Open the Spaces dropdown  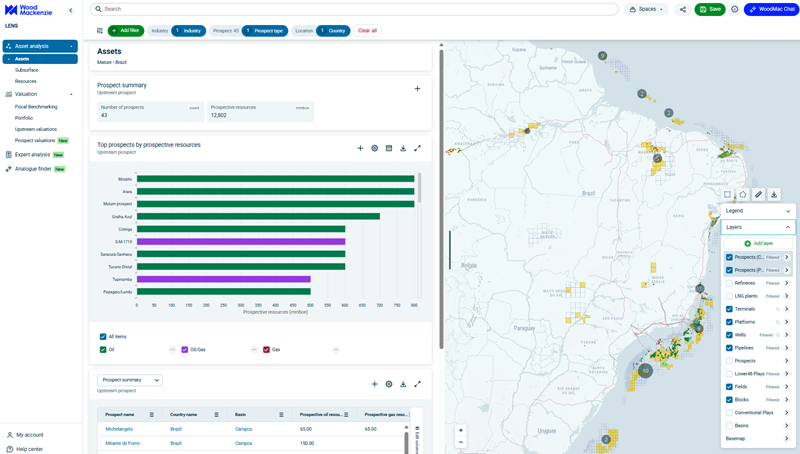[647, 9]
